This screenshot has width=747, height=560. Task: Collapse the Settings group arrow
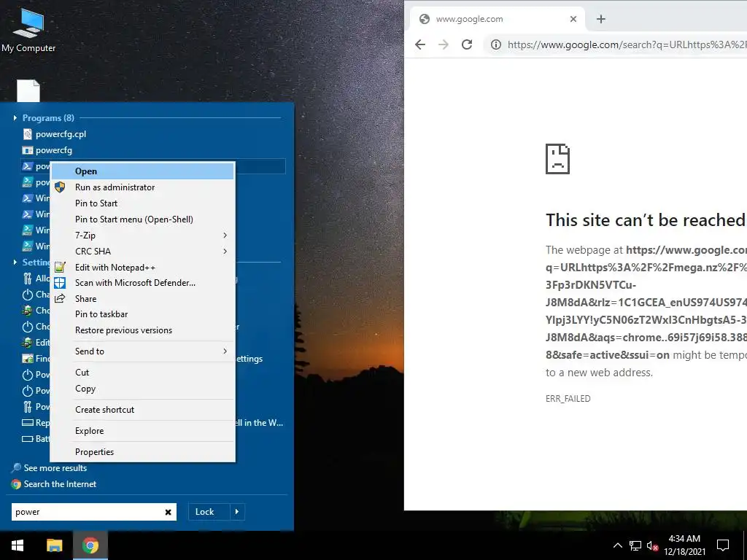(15, 262)
